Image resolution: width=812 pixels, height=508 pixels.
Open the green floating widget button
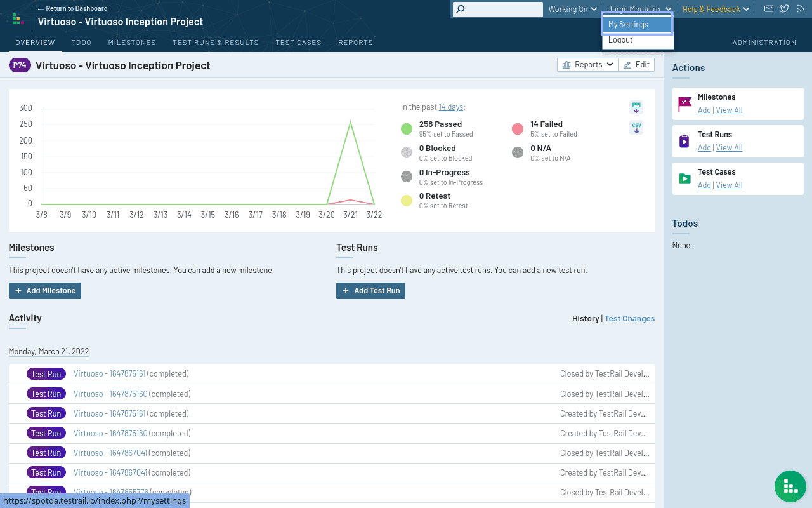(x=790, y=486)
